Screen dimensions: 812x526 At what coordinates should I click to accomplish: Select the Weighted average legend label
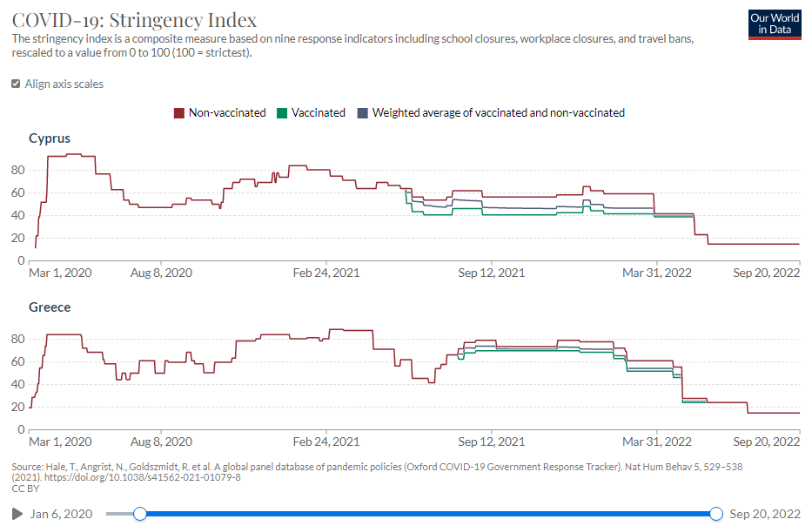[498, 112]
